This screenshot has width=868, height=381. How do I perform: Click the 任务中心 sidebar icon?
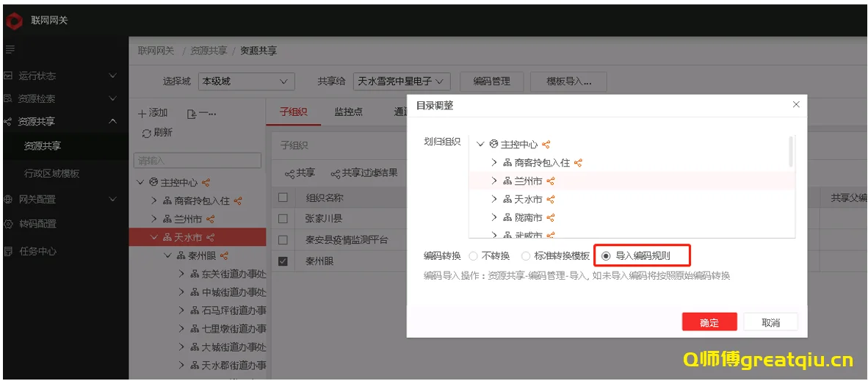point(8,251)
